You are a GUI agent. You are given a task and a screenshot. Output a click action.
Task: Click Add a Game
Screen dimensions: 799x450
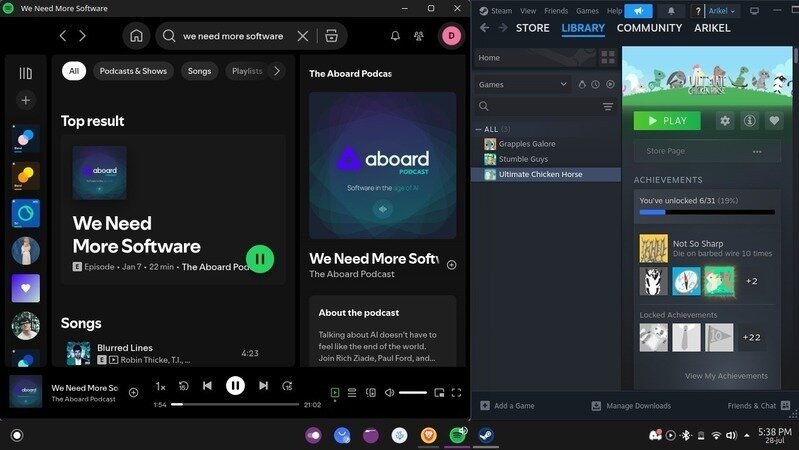[x=508, y=406]
